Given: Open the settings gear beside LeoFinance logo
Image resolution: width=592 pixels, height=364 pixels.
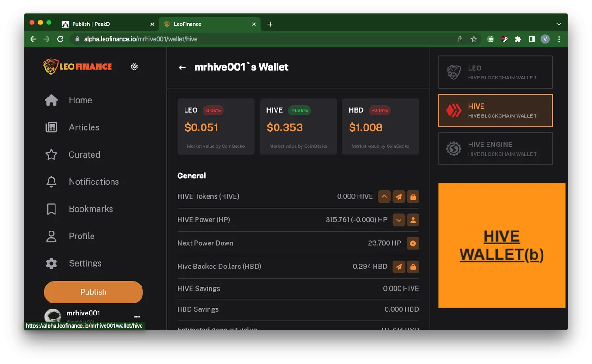Looking at the screenshot, I should tap(134, 67).
